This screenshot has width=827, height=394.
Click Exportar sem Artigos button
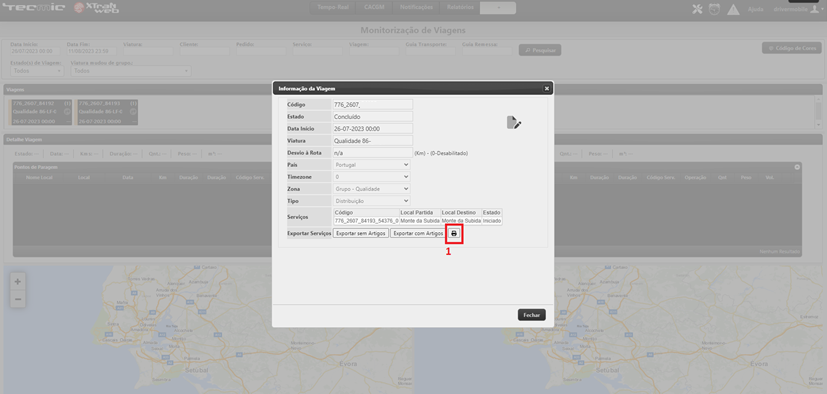(x=361, y=233)
